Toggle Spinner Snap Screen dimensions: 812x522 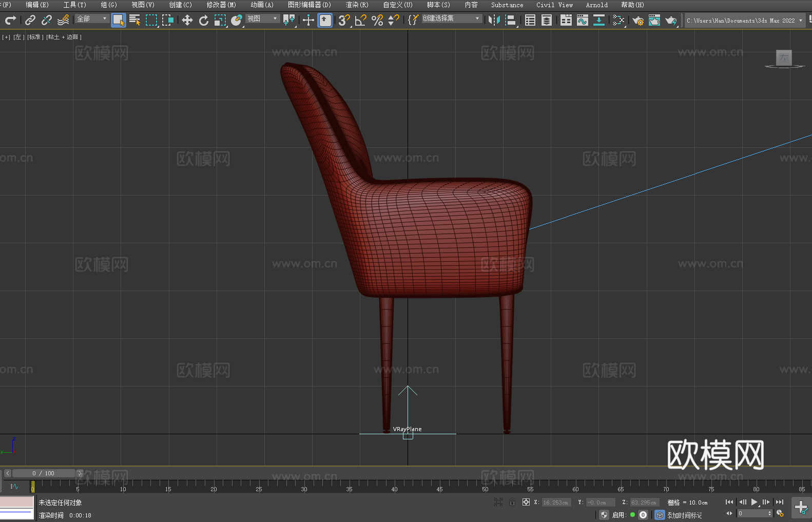pyautogui.click(x=394, y=20)
